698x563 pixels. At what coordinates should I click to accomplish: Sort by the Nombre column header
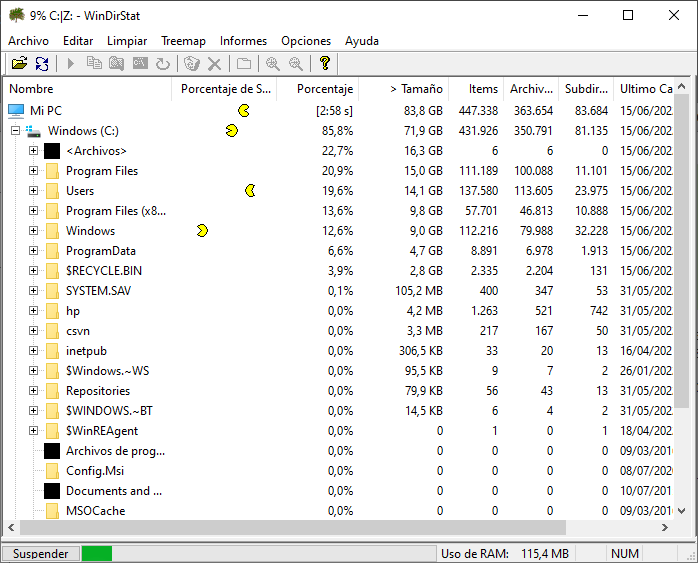pyautogui.click(x=87, y=89)
